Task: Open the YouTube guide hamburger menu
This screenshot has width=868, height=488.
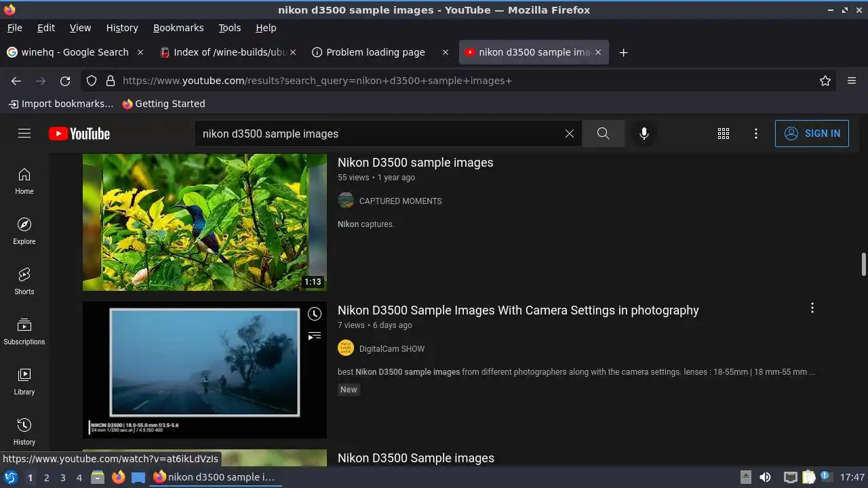Action: [x=24, y=134]
